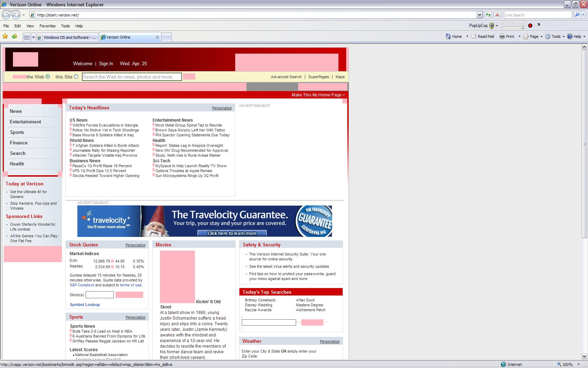Click the PopUpCop shield icon
The height and width of the screenshot is (368, 588).
tap(491, 26)
